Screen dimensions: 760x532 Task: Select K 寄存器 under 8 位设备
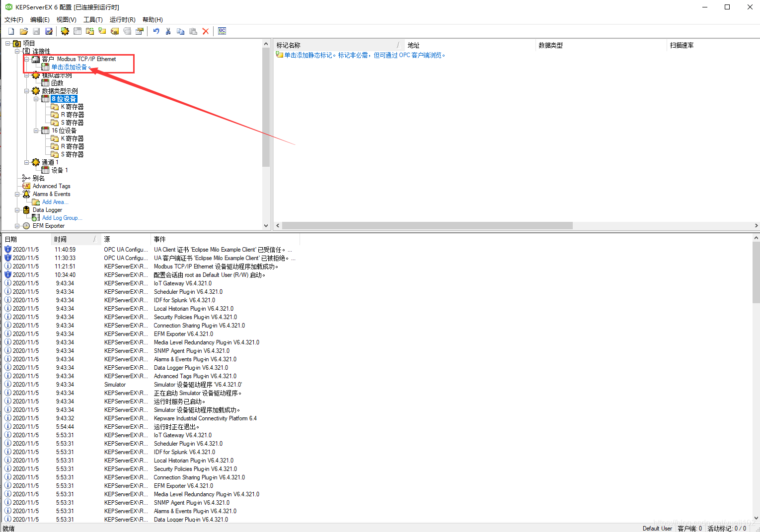(x=72, y=107)
